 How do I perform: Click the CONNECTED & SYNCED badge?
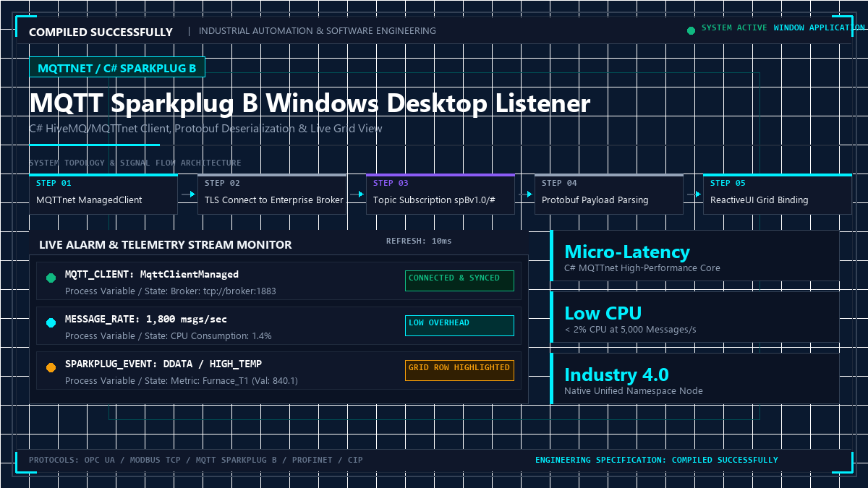point(459,281)
